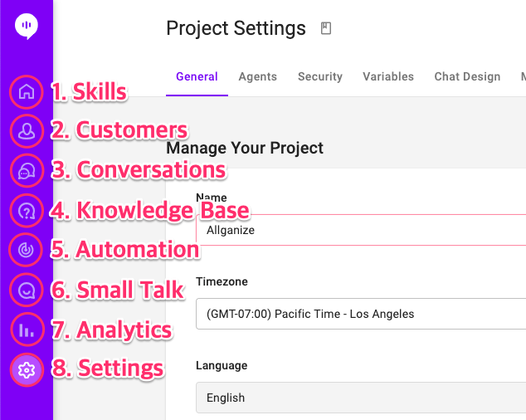Switch to the General tab
This screenshot has height=420, width=526.
pos(197,76)
